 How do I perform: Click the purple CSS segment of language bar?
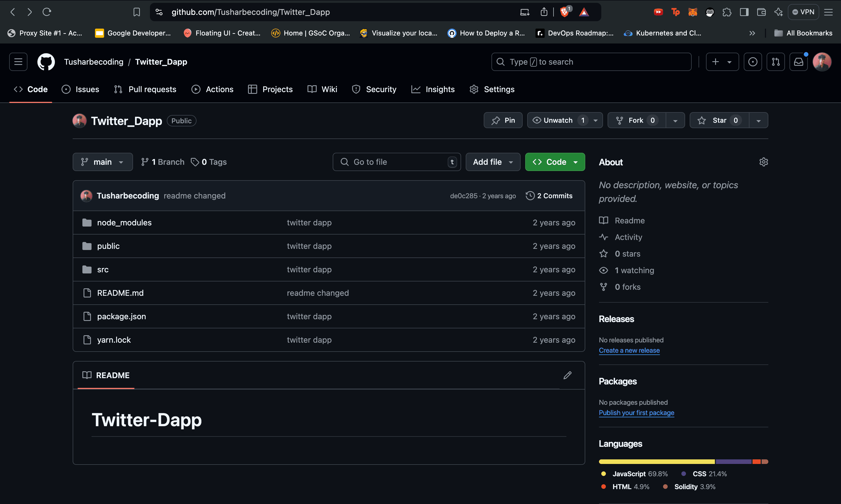(734, 462)
